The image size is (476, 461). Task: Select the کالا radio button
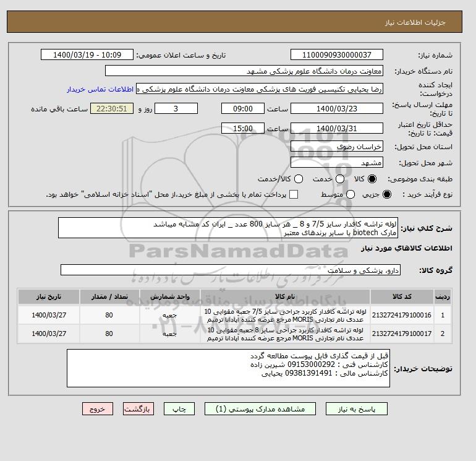coord(372,179)
